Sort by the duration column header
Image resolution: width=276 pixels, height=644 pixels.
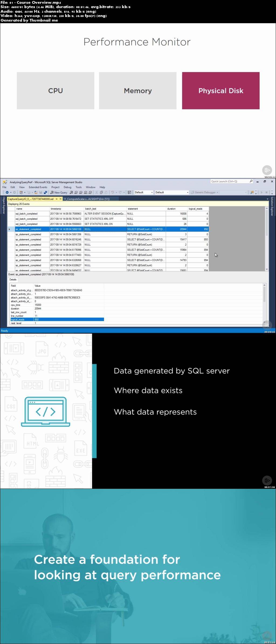pos(177,209)
